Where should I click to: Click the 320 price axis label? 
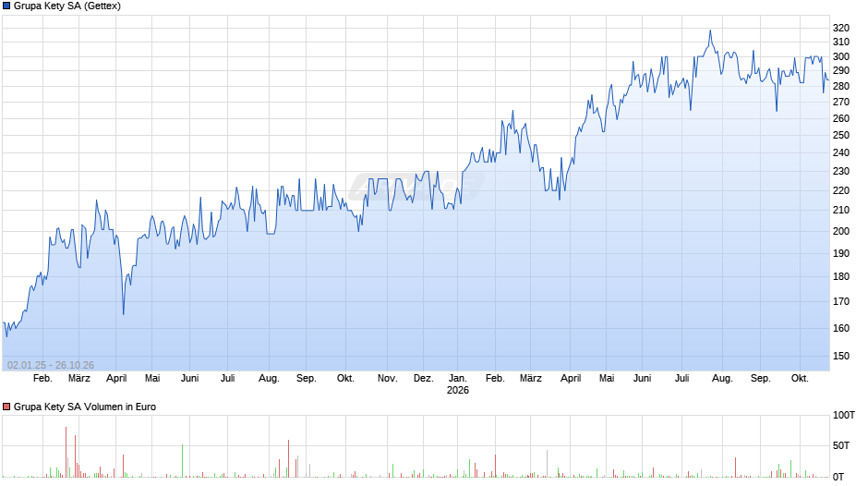841,29
